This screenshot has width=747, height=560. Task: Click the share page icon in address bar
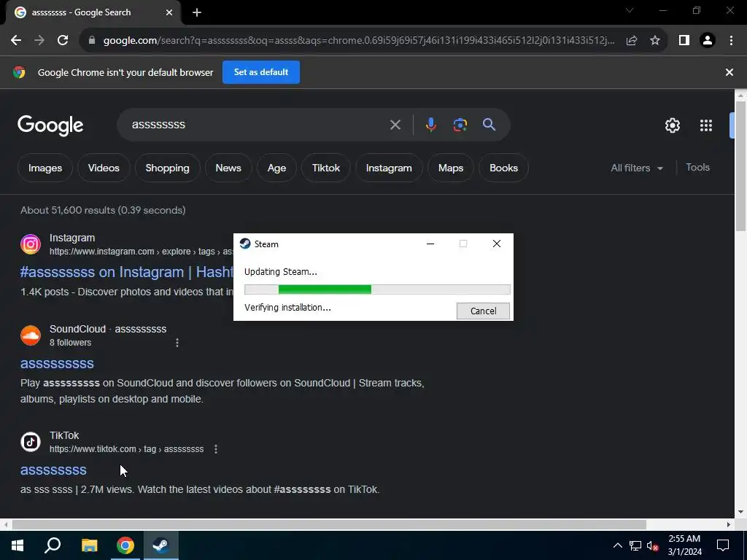click(632, 41)
